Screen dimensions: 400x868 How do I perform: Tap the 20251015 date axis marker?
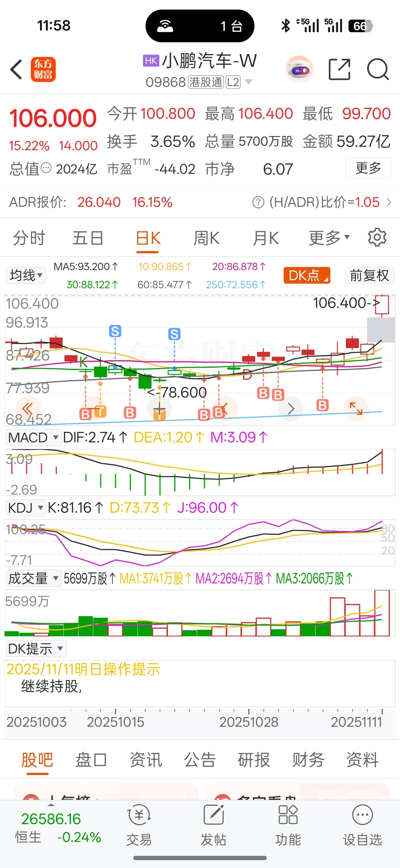pyautogui.click(x=115, y=722)
